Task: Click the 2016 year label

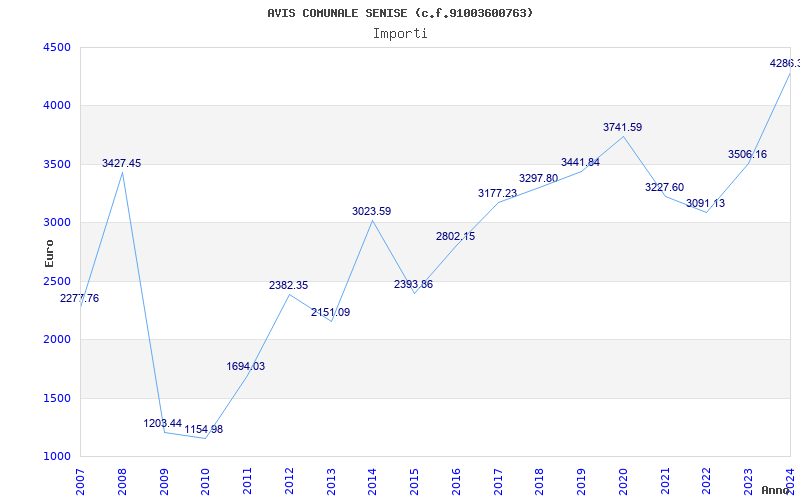Action: [x=456, y=482]
